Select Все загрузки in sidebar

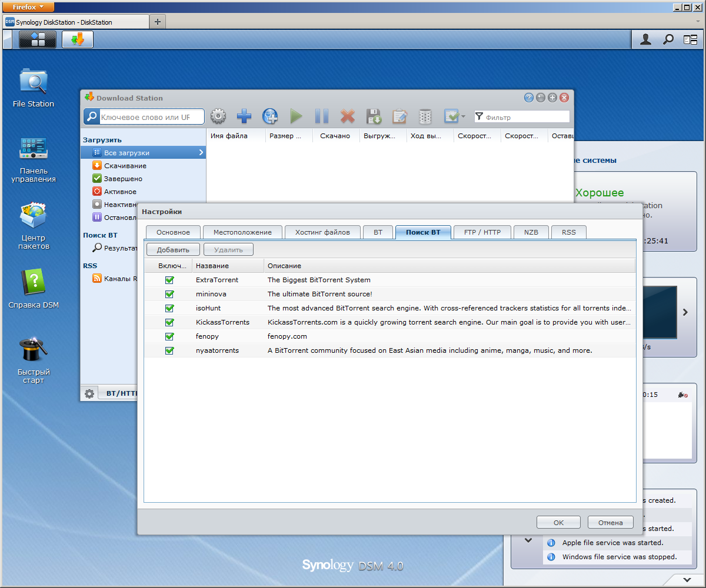tap(143, 152)
